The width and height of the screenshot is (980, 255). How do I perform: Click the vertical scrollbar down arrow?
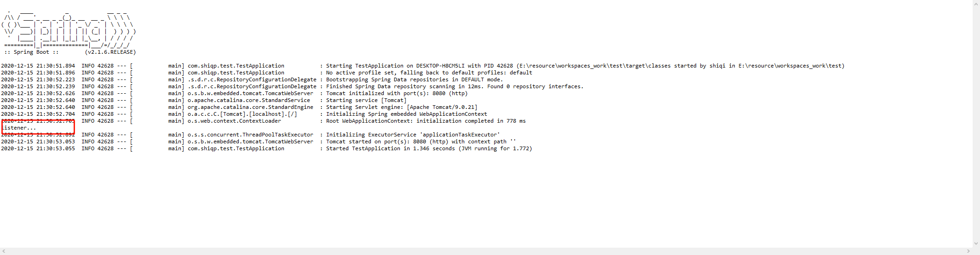pyautogui.click(x=976, y=244)
